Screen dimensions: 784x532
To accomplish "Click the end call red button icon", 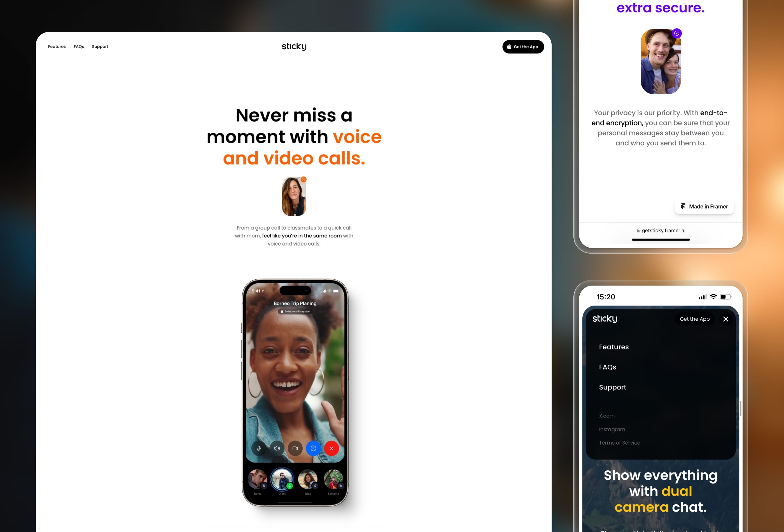I will coord(331,448).
